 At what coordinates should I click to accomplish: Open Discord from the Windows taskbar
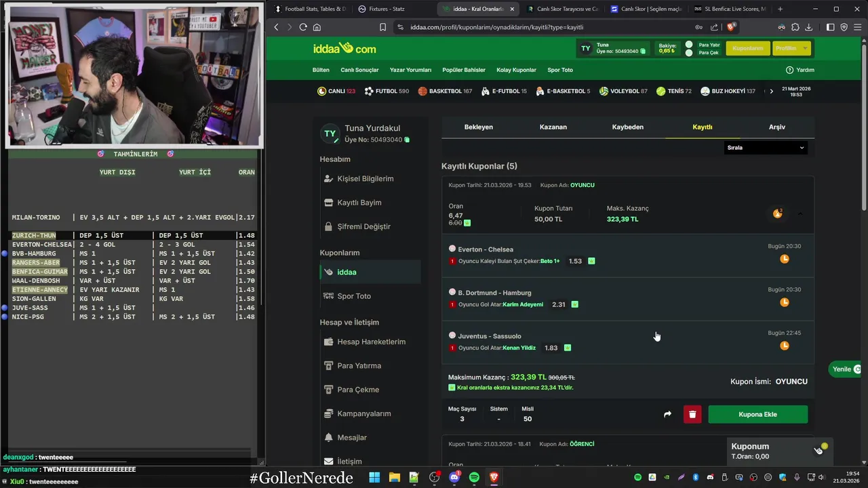point(454,478)
